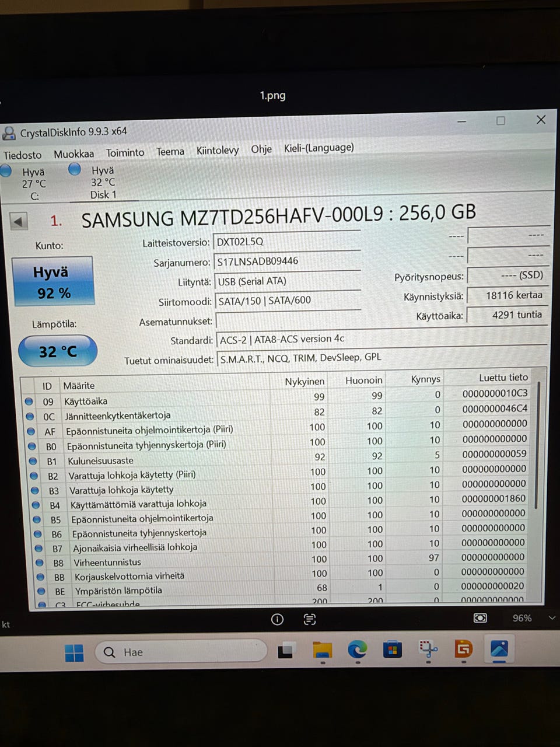The width and height of the screenshot is (560, 747).
Task: Open the orange app icon on taskbar
Action: point(464,648)
